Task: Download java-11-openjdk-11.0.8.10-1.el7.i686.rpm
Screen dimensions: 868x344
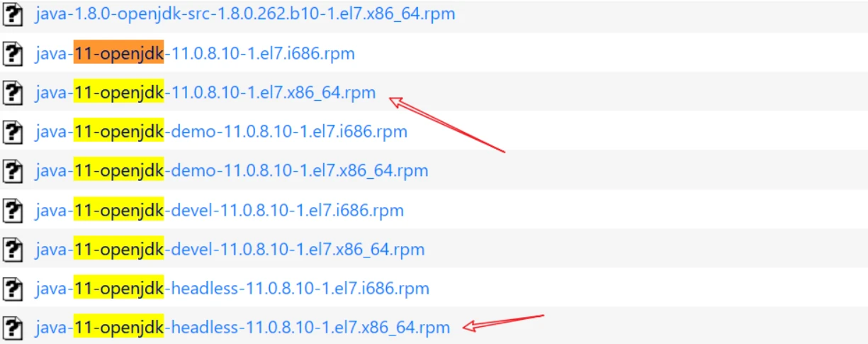Action: [195, 53]
